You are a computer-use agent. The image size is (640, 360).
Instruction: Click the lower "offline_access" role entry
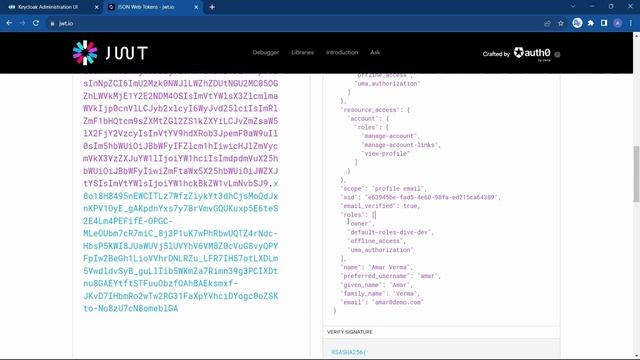[x=375, y=241]
